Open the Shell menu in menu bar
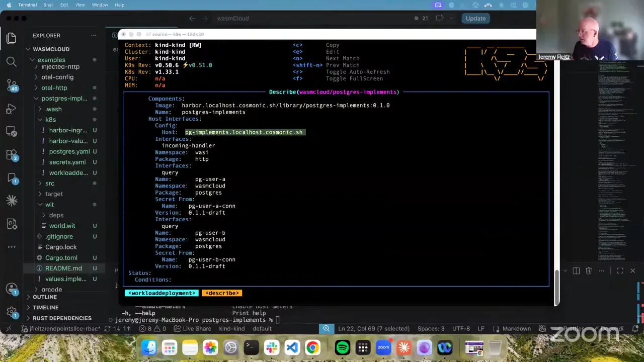Viewport: 644px width, 362px height. [48, 5]
